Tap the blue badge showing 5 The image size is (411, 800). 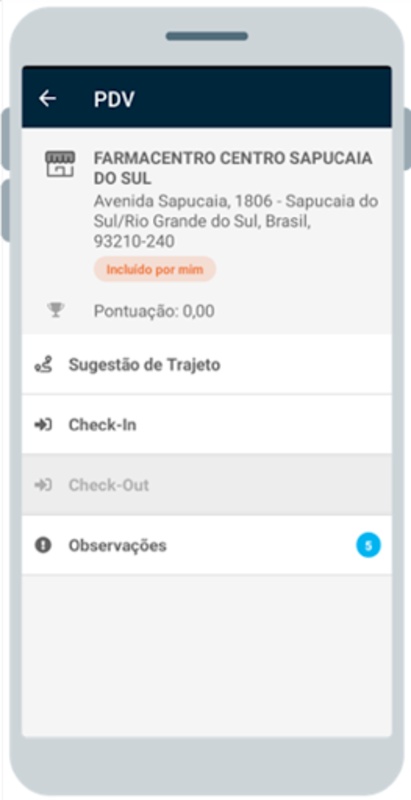pyautogui.click(x=368, y=545)
